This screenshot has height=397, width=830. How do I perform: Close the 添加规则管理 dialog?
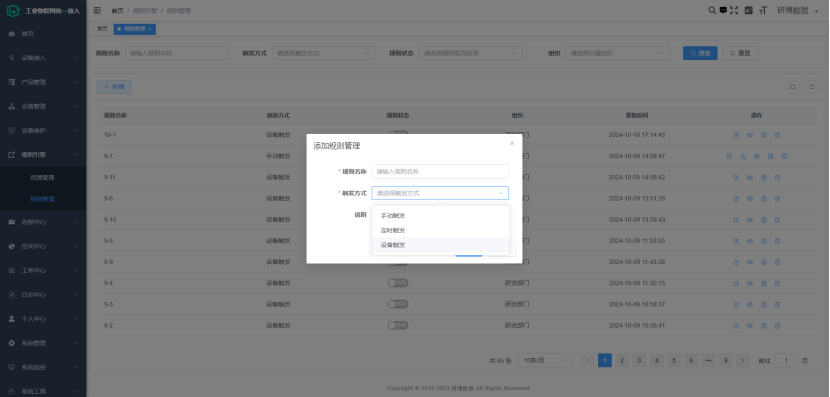tap(512, 143)
